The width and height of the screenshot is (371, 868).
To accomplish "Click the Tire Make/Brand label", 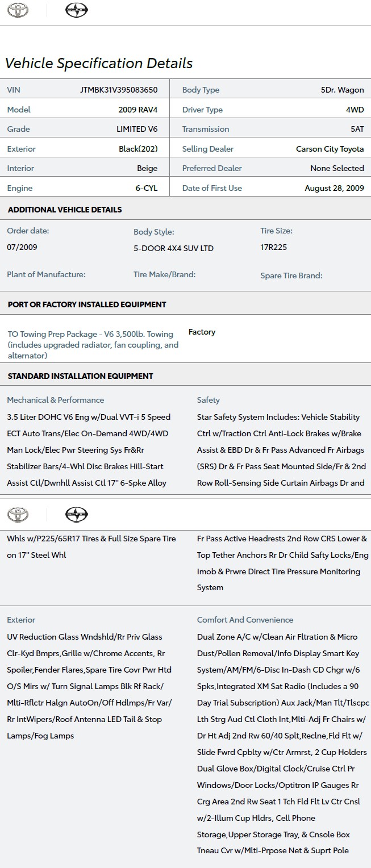I will coord(164,274).
